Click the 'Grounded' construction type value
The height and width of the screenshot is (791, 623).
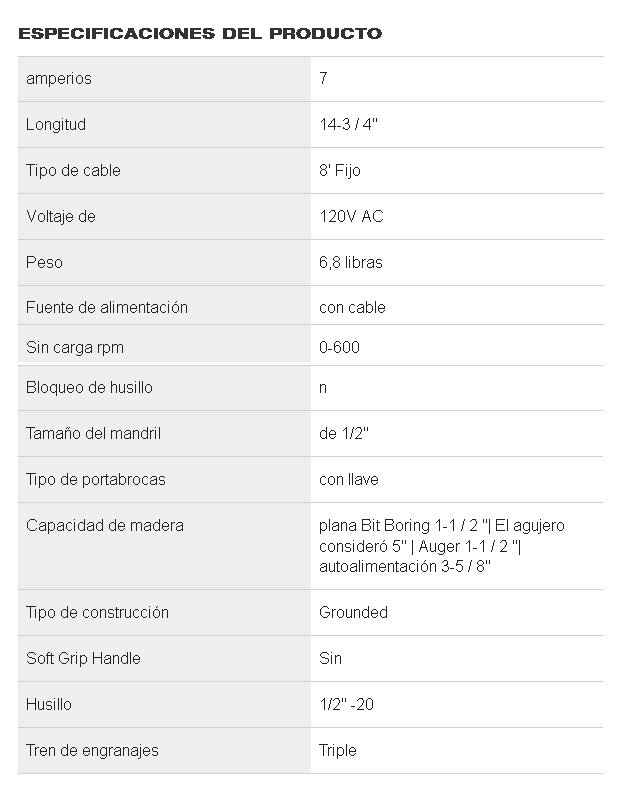(x=354, y=613)
